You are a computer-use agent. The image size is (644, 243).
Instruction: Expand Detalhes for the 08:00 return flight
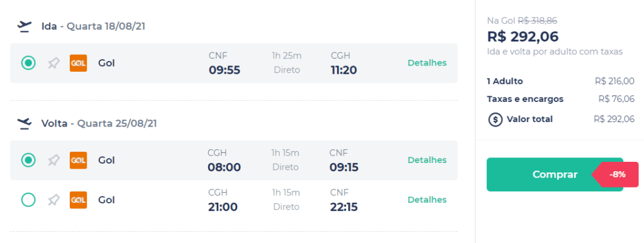point(427,160)
